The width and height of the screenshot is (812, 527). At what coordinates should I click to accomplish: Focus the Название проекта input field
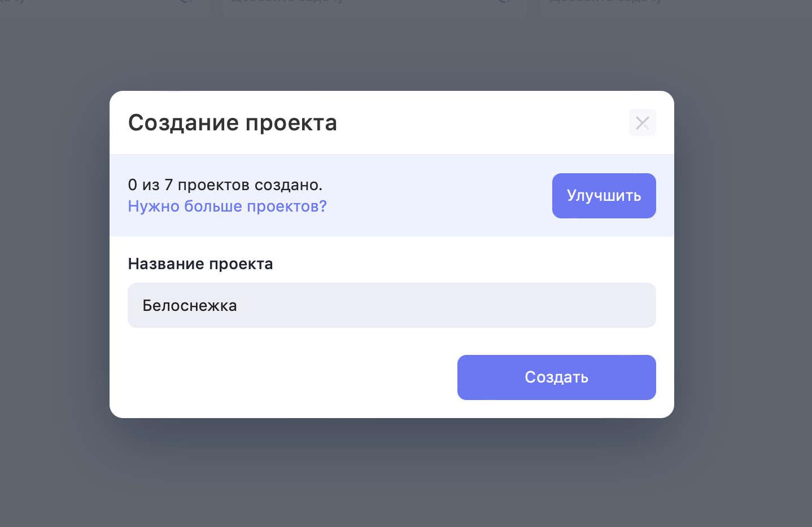(391, 305)
